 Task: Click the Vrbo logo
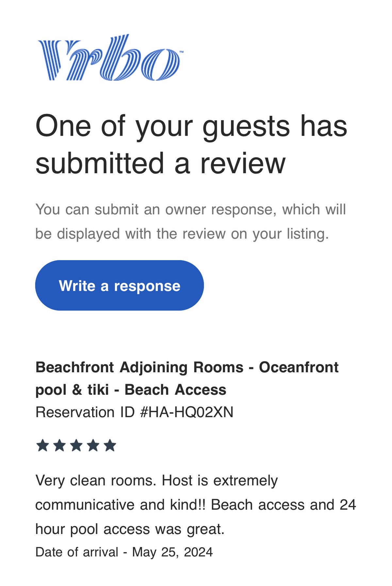click(110, 57)
